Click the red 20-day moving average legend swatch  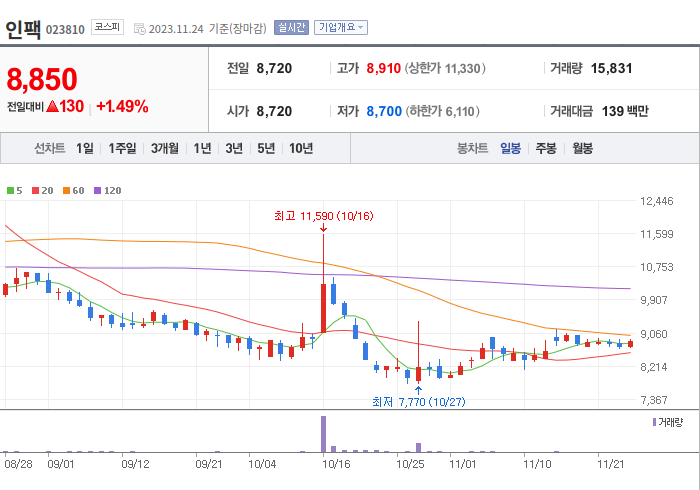(x=35, y=191)
